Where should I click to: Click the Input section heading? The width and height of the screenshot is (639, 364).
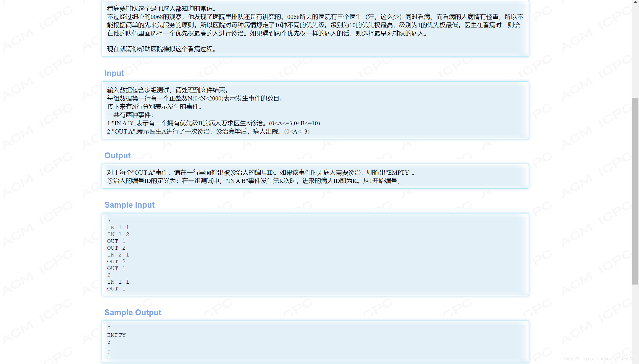[x=114, y=73]
